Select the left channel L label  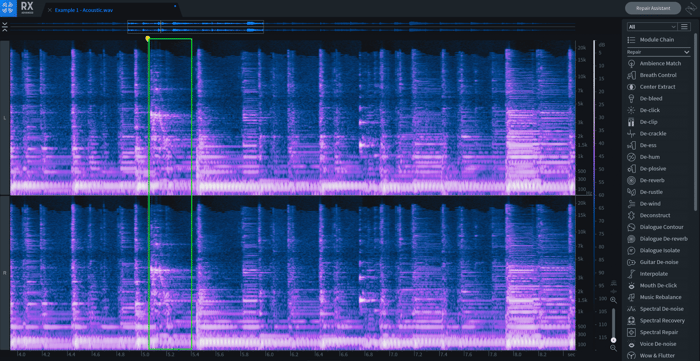[4, 118]
